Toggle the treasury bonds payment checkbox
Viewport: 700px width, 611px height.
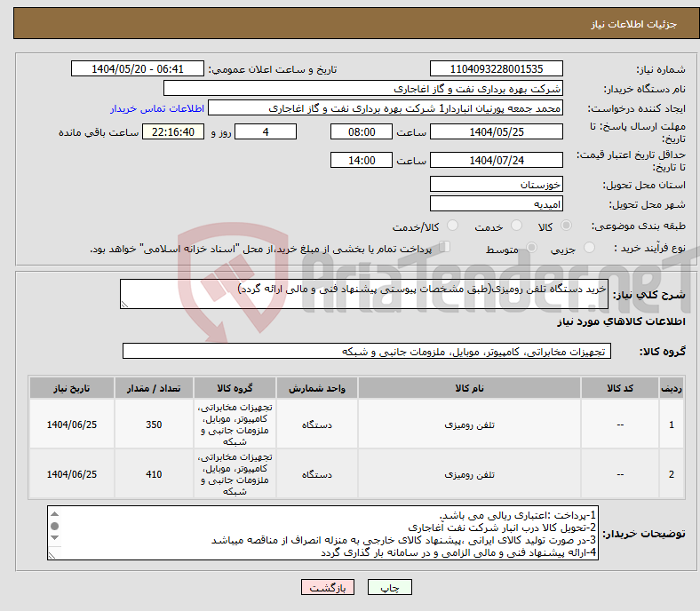445,246
